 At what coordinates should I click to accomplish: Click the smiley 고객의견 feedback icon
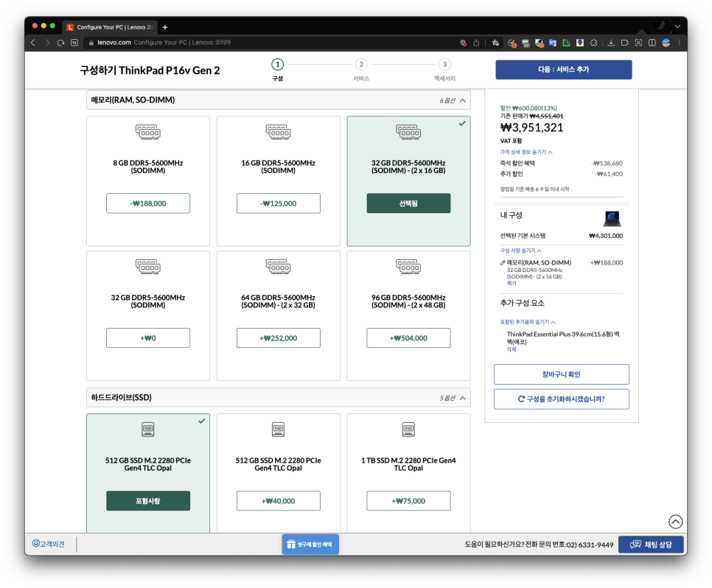(x=36, y=544)
